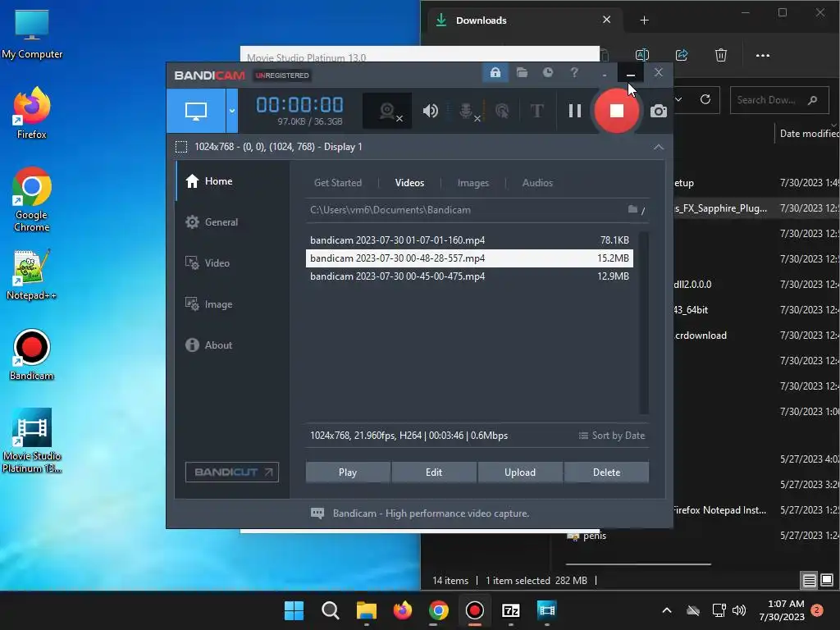Open taskbar Search
Image resolution: width=840 pixels, height=630 pixels.
[330, 610]
